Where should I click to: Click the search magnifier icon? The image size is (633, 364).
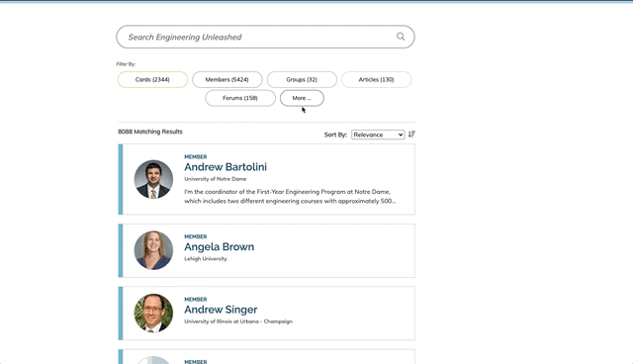[401, 37]
